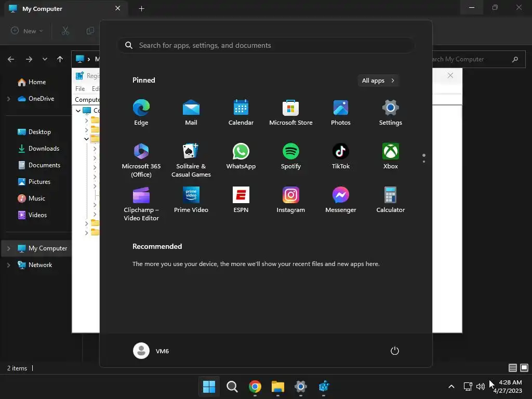Open Edge from pinned apps

[141, 113]
